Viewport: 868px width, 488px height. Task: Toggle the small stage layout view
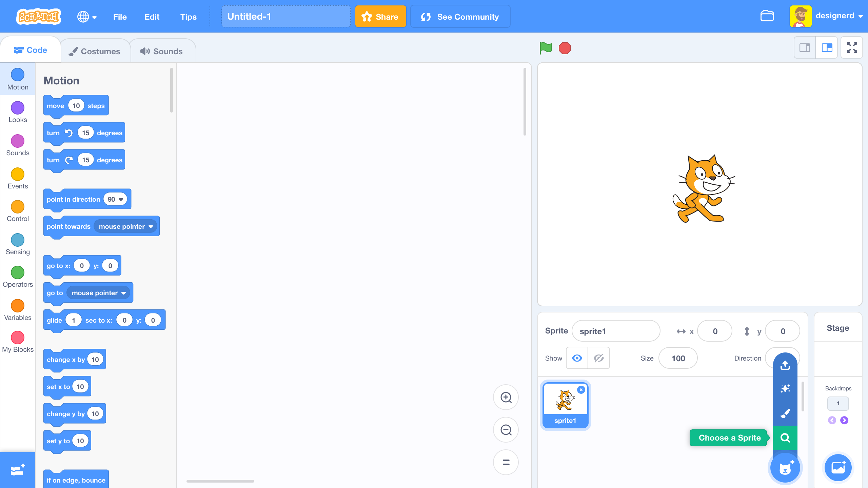pos(805,47)
